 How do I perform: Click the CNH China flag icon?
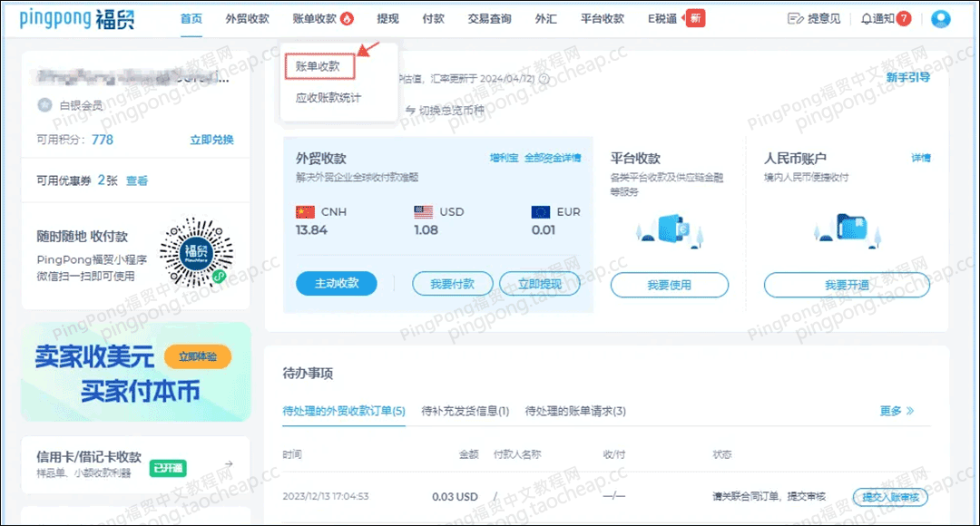[305, 212]
